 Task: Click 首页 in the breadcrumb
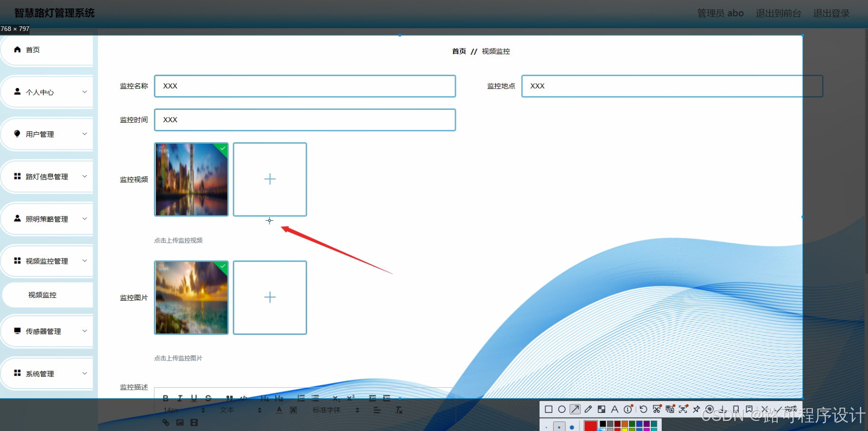point(459,51)
